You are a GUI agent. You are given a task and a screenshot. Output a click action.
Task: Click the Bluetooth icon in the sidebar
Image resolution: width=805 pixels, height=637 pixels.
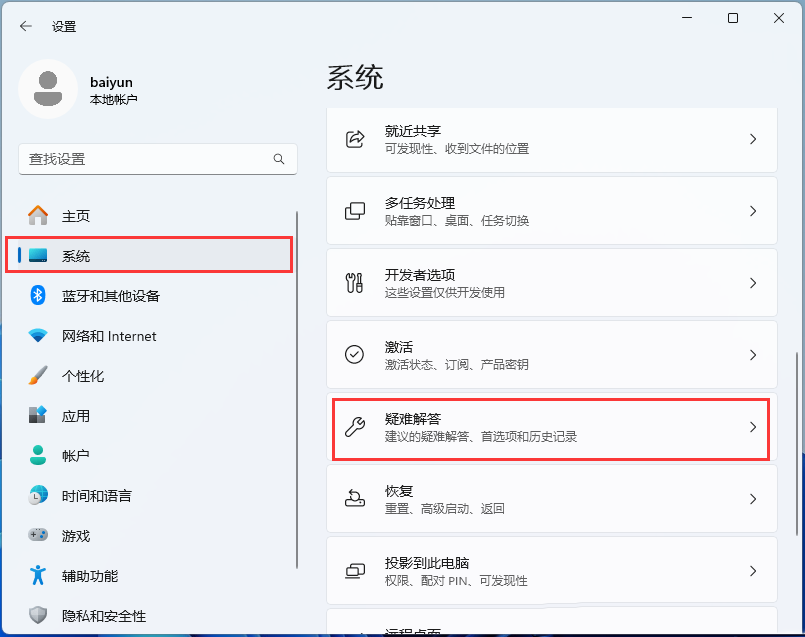[x=37, y=295]
